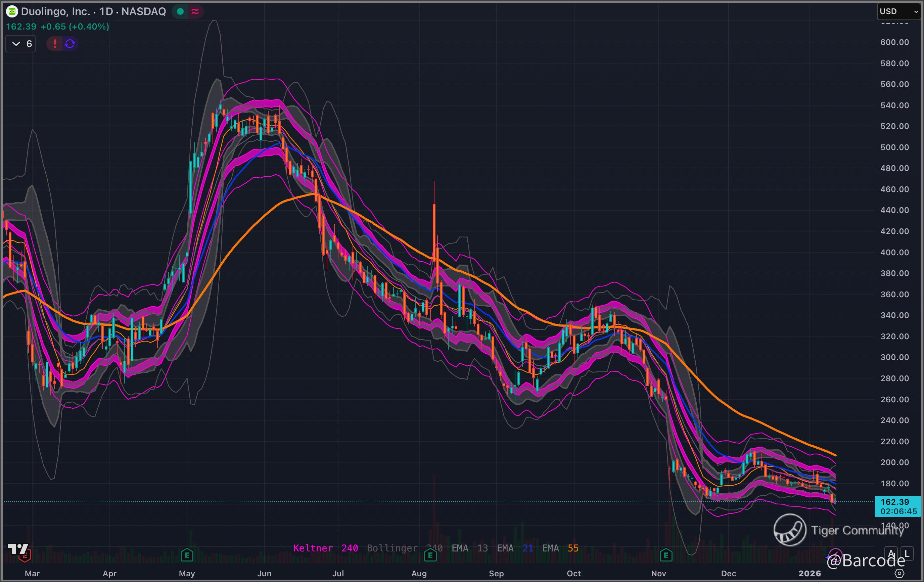Click the Duolingo owl symbol logo

(x=12, y=11)
